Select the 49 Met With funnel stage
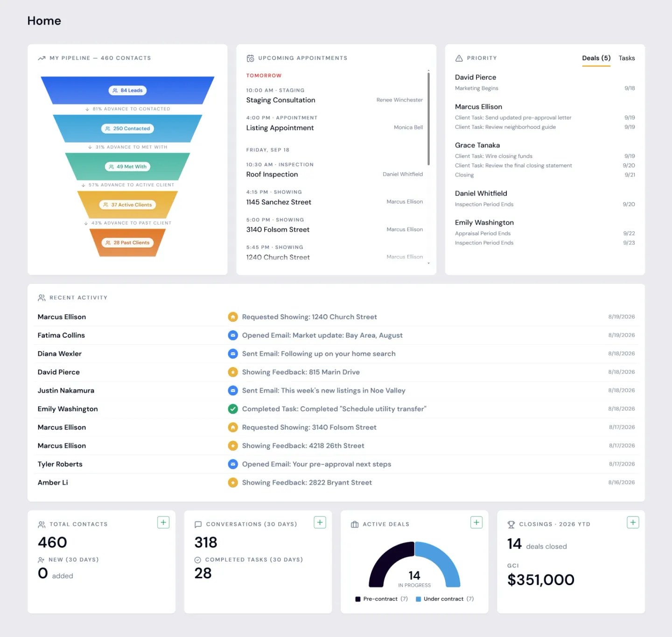Viewport: 672px width, 637px height. pos(127,167)
